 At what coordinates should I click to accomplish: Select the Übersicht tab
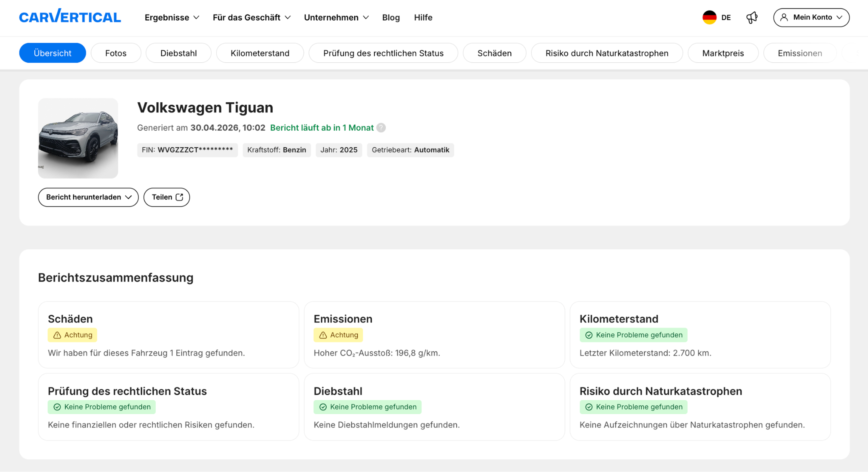53,53
